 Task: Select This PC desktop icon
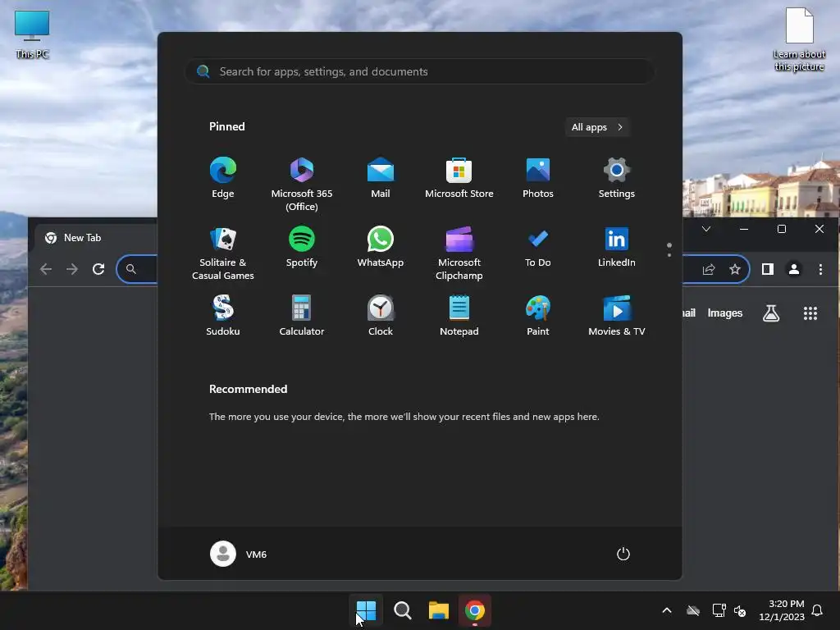coord(32,34)
